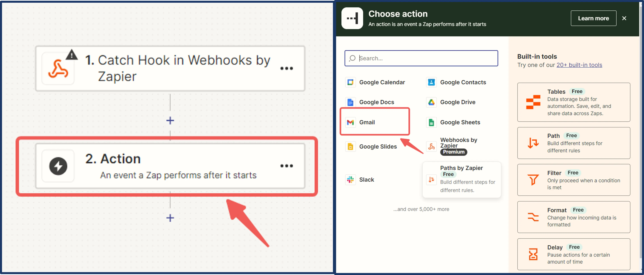Click the Path tool icon

click(533, 143)
